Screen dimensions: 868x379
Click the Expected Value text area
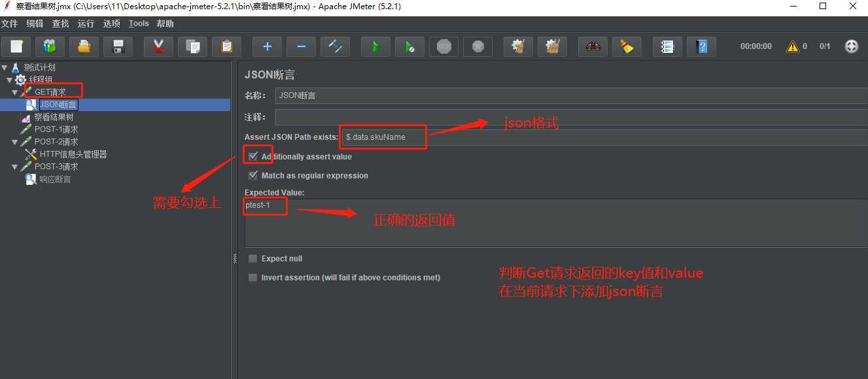point(556,223)
